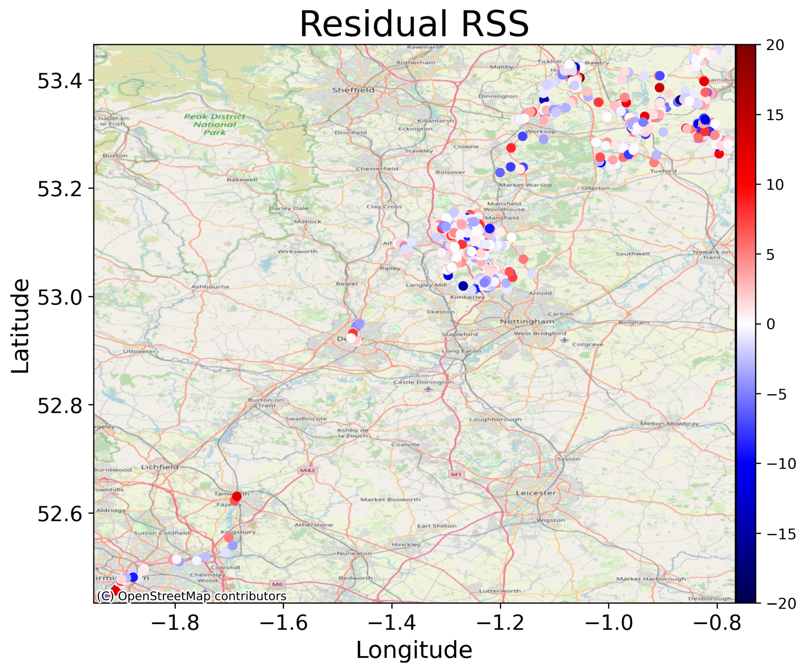804x672 pixels.
Task: Click the Chesterfield map label
Action: (377, 169)
